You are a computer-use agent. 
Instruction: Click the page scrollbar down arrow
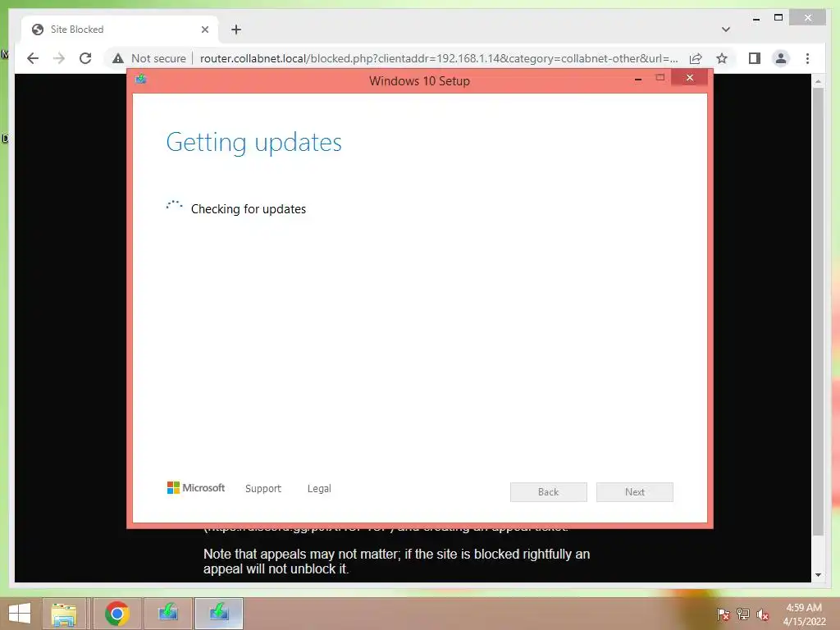coord(818,575)
